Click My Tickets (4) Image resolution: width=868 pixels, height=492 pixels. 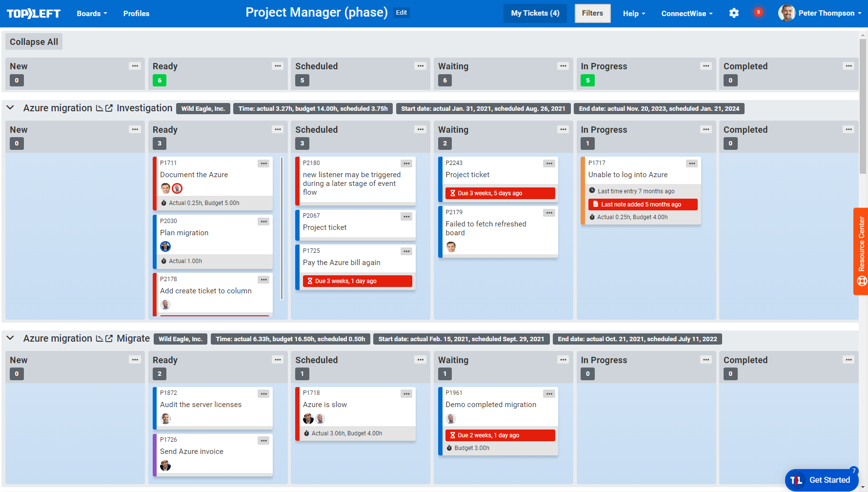pyautogui.click(x=535, y=13)
